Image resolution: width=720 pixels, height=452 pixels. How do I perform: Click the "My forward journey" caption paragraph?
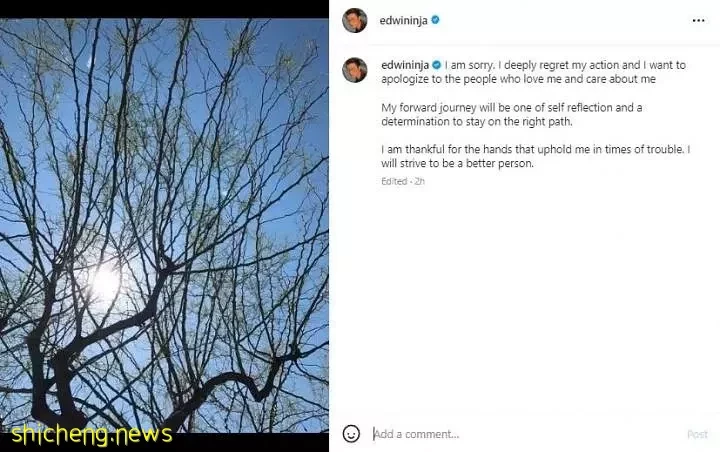click(x=512, y=114)
